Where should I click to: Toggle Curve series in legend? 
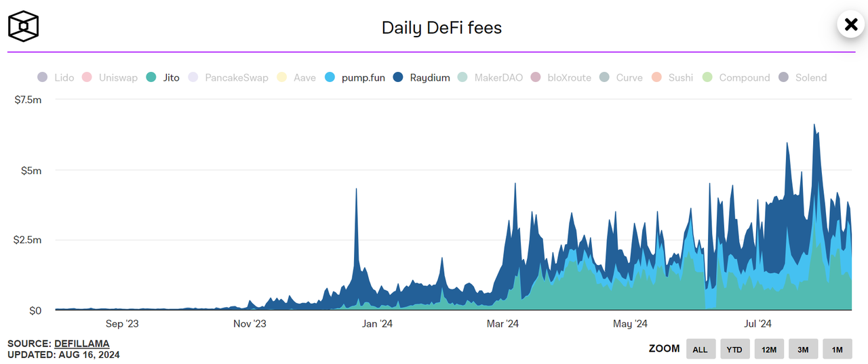coord(620,77)
